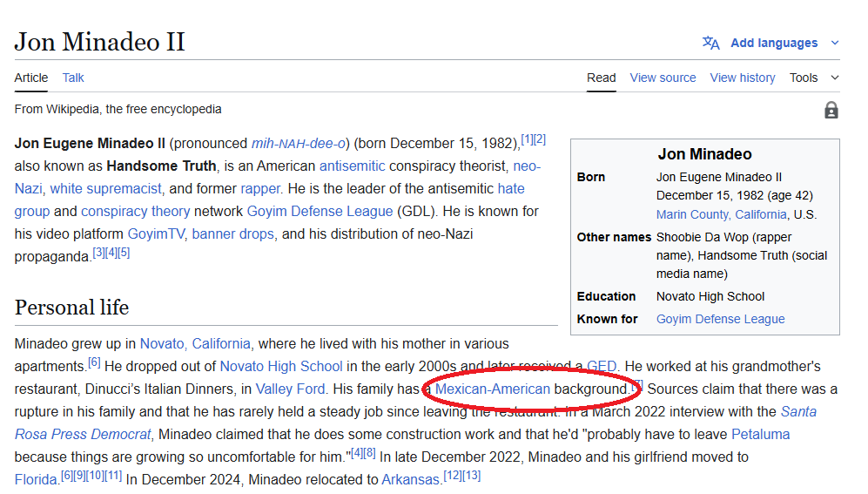This screenshot has width=868, height=494.
Task: Switch to the Talk tab
Action: click(73, 78)
